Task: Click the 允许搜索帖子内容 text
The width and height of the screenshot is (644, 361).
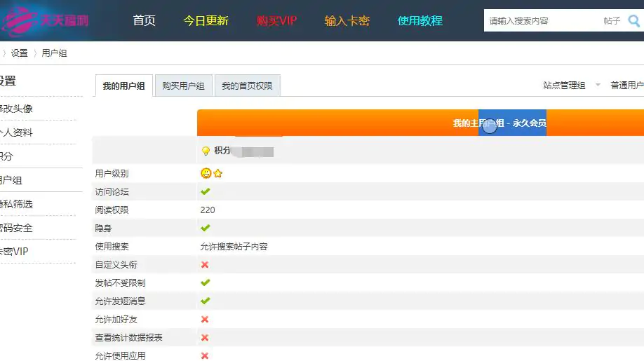Action: (234, 247)
